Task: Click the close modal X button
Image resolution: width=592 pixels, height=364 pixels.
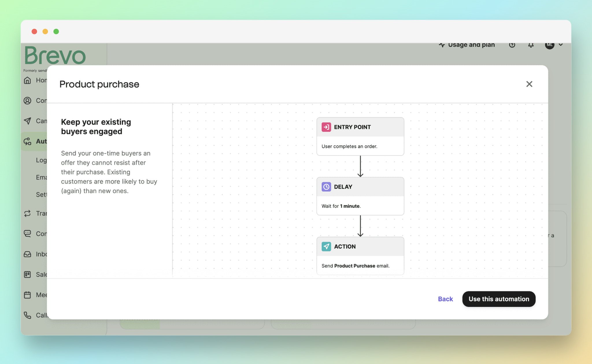Action: tap(529, 84)
